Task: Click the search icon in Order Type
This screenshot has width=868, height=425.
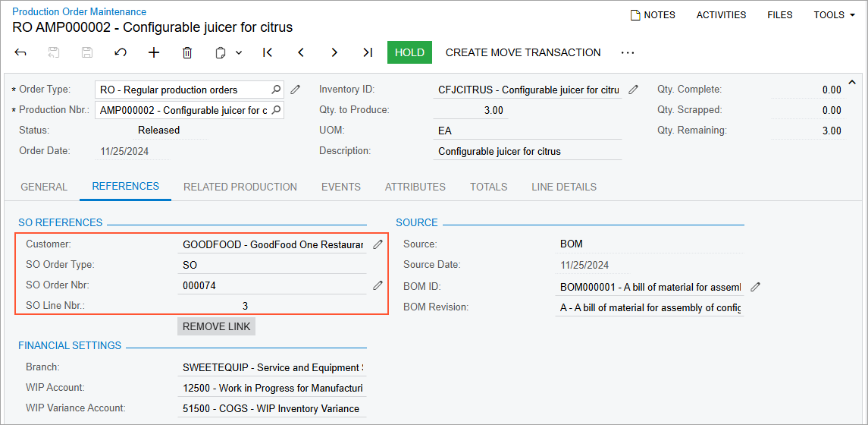Action: (x=276, y=90)
